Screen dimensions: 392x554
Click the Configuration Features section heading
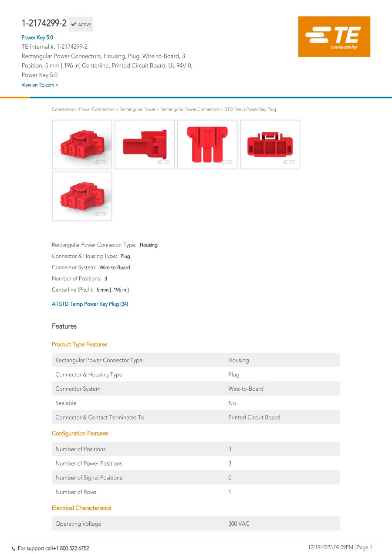(80, 433)
